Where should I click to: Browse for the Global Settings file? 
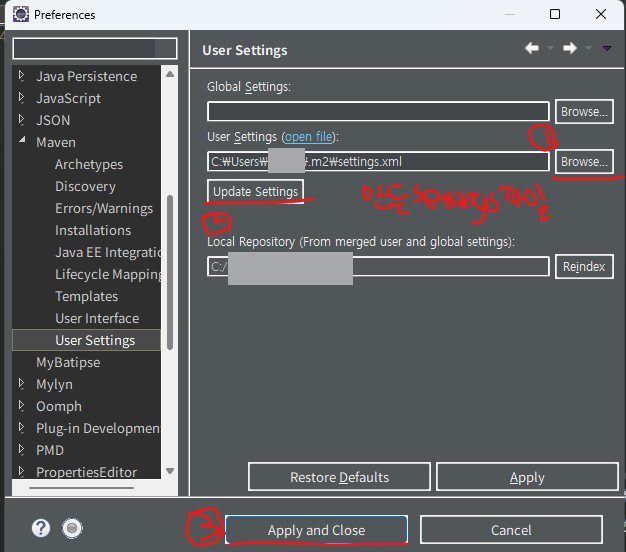click(x=584, y=111)
